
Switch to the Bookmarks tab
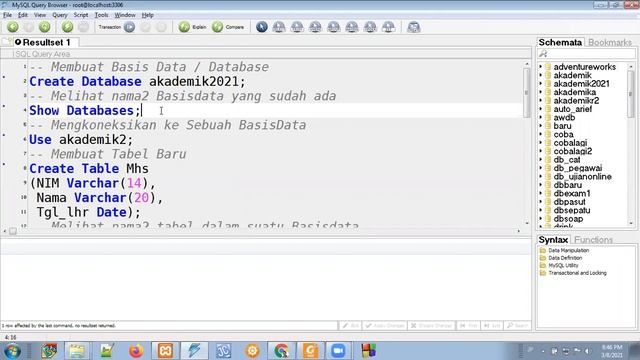610,42
